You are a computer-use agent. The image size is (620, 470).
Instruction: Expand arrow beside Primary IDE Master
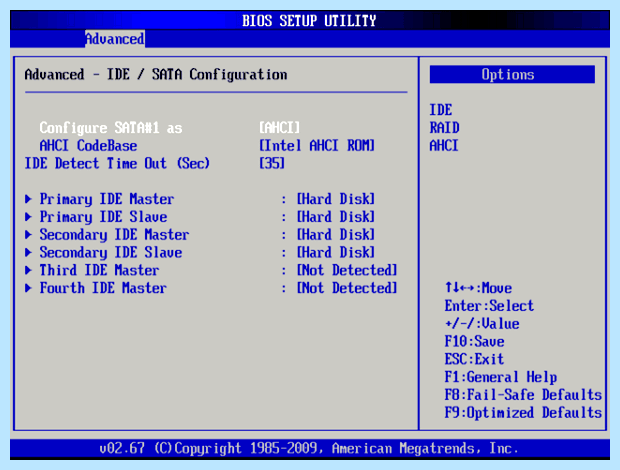click(x=28, y=199)
